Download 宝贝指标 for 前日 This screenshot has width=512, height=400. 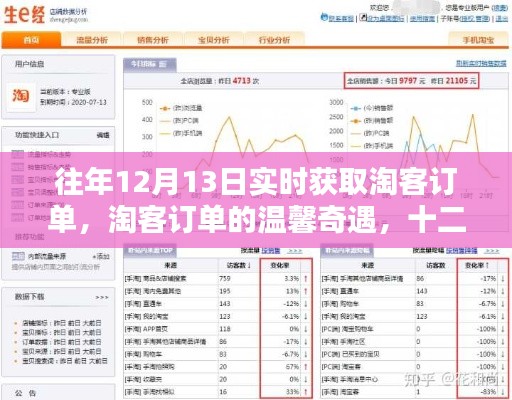coord(74,332)
